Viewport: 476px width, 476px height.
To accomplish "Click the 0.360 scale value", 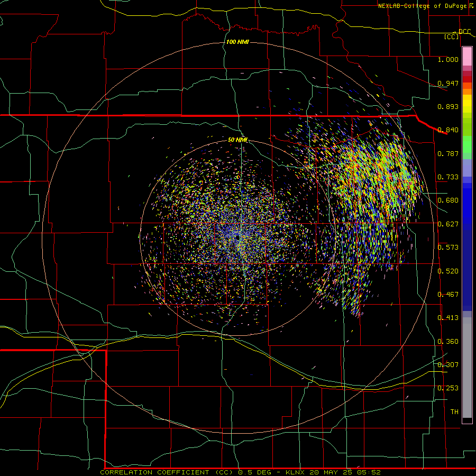I will click(448, 341).
